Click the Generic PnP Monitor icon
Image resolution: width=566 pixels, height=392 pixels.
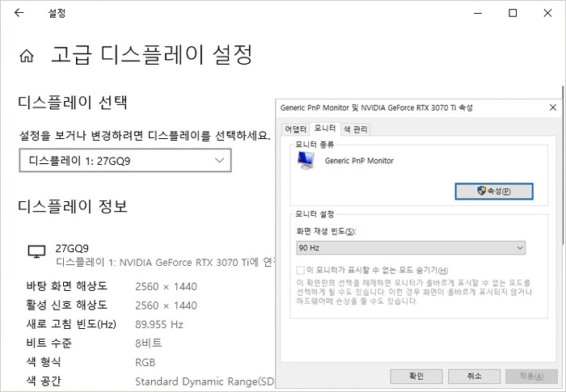coord(306,161)
